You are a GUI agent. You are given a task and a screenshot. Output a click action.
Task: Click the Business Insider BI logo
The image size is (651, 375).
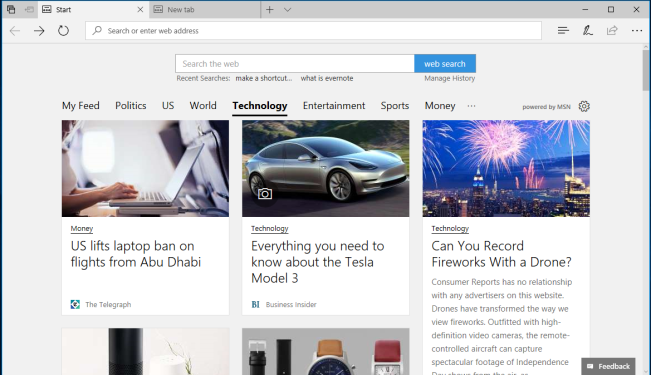(x=255, y=304)
